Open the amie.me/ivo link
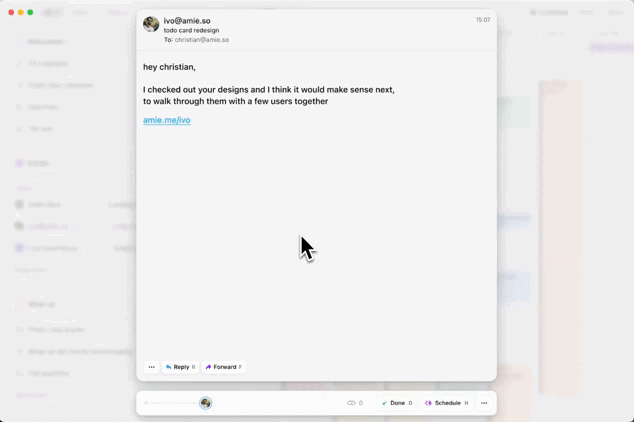The height and width of the screenshot is (422, 634). [167, 120]
